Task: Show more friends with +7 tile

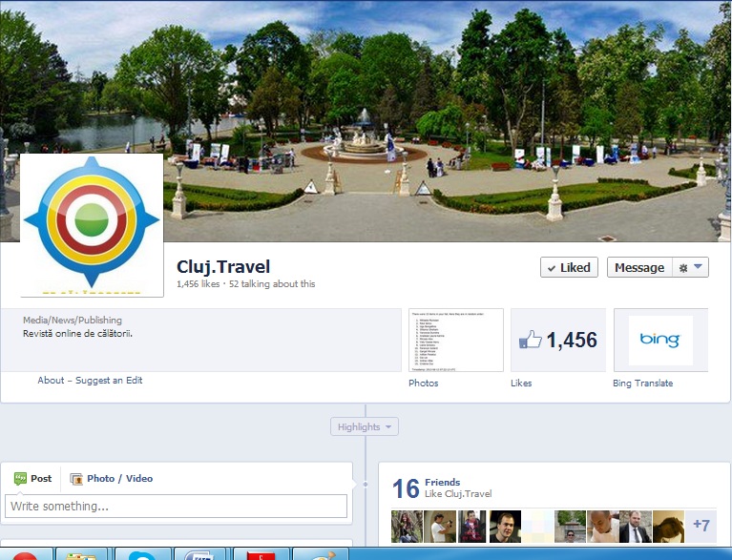Action: (x=701, y=525)
